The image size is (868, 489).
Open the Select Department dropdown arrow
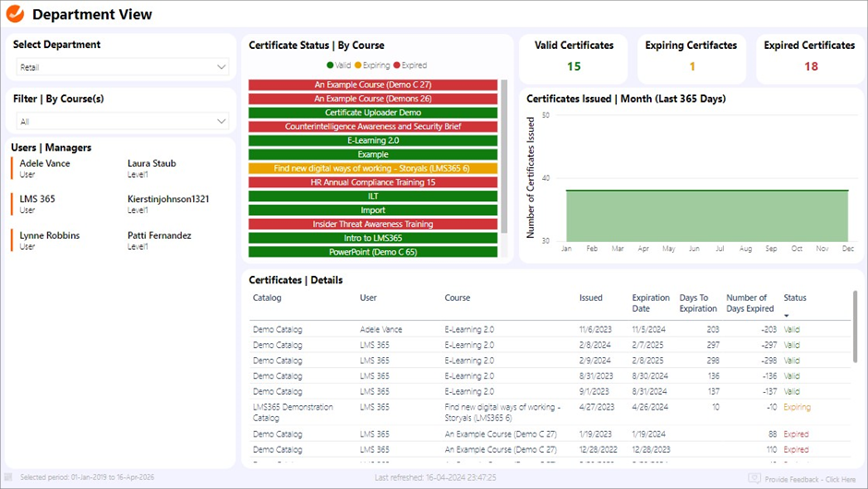[222, 67]
